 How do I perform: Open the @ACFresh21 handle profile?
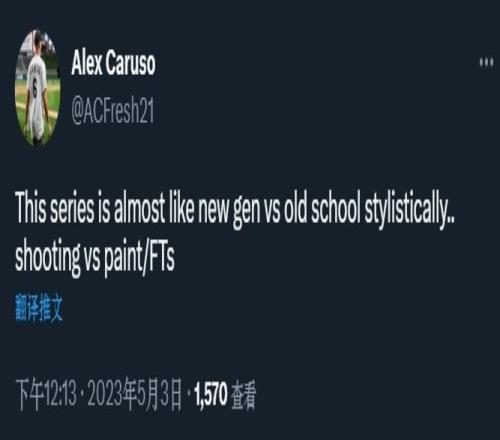[x=113, y=111]
